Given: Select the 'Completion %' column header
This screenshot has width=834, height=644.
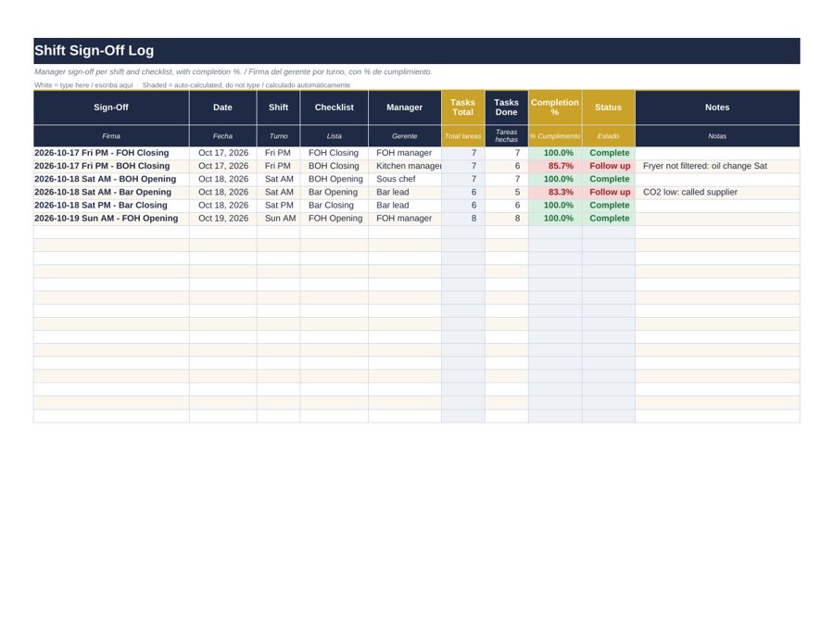Looking at the screenshot, I should tap(555, 107).
